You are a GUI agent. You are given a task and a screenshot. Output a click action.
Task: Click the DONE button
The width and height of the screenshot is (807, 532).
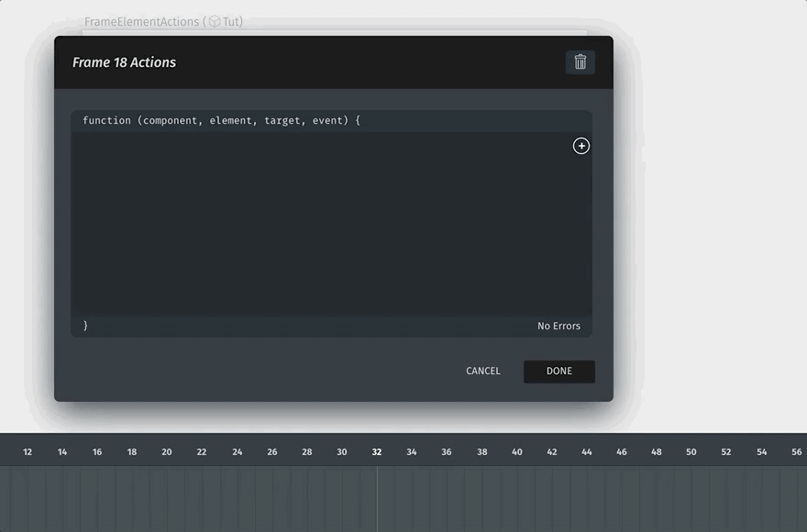tap(558, 371)
